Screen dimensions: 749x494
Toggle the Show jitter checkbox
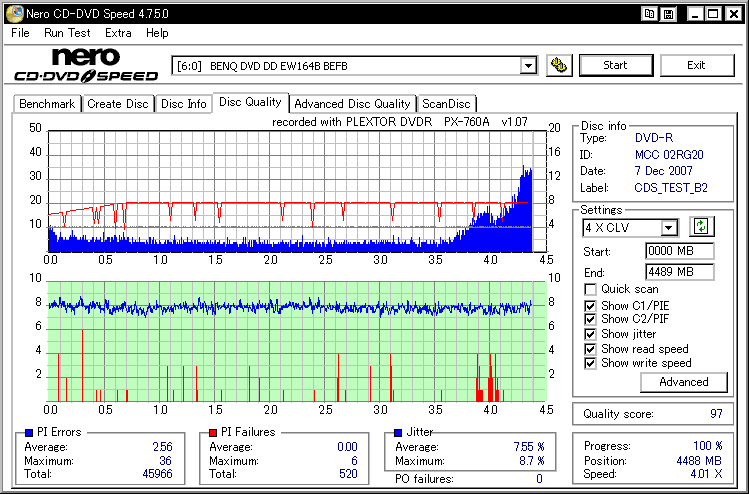tap(591, 334)
